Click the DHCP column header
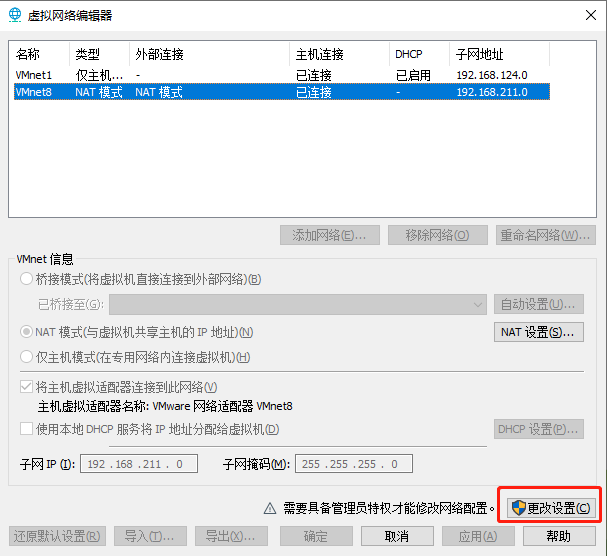This screenshot has width=607, height=556. click(419, 54)
